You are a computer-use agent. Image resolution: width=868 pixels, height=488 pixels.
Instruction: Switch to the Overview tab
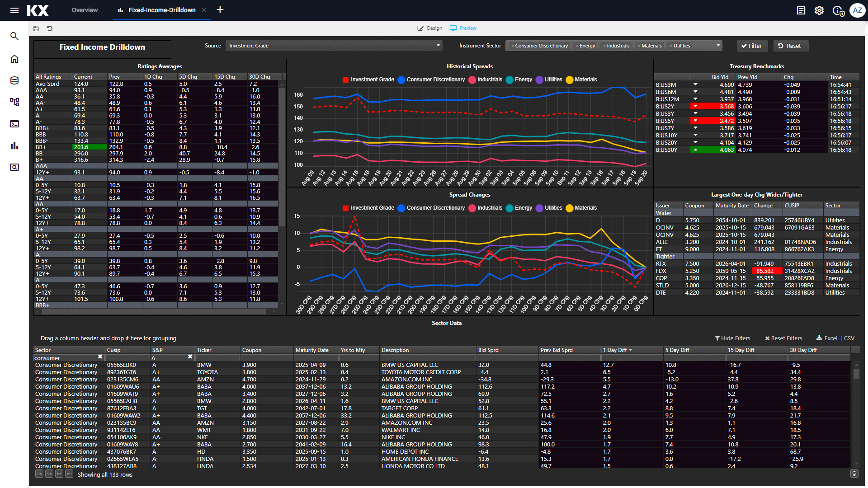85,10
